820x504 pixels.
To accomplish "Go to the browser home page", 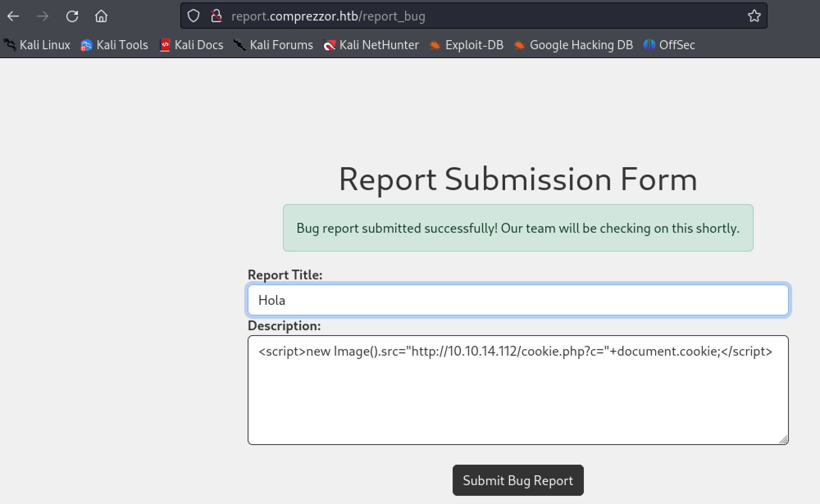I will 101,16.
